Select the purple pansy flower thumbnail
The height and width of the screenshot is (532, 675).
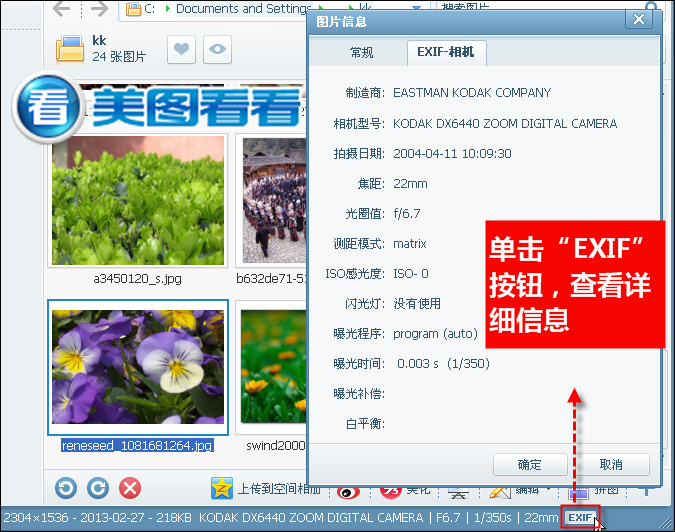pyautogui.click(x=138, y=367)
